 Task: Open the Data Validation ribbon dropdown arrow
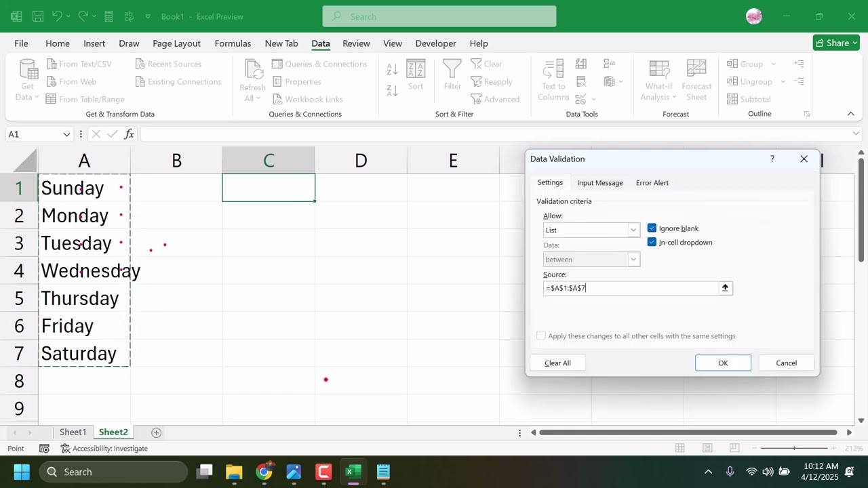594,100
